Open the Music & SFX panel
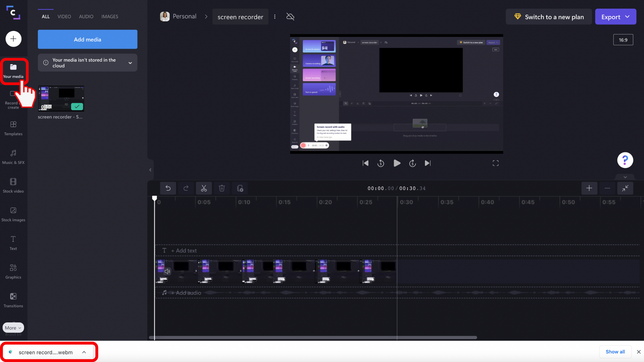This screenshot has width=644, height=362. [13, 157]
